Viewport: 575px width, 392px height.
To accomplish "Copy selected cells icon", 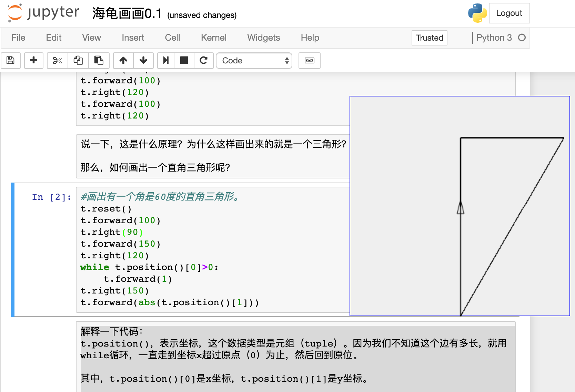I will point(78,61).
